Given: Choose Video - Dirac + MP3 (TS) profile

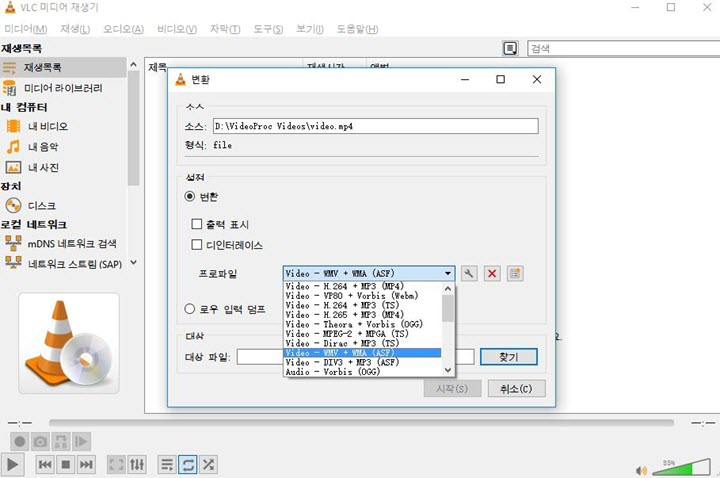Looking at the screenshot, I should pyautogui.click(x=362, y=343).
